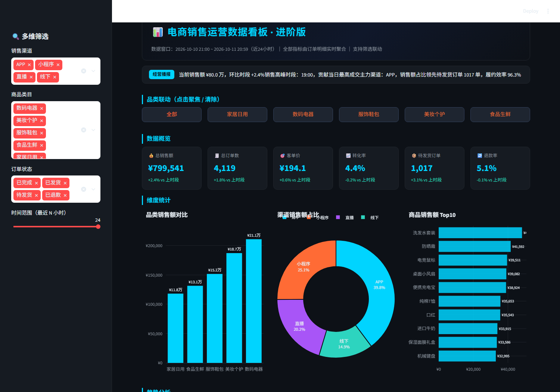Remove the 已完成 order status tag
Screen dimensions: 560x392
click(36, 183)
